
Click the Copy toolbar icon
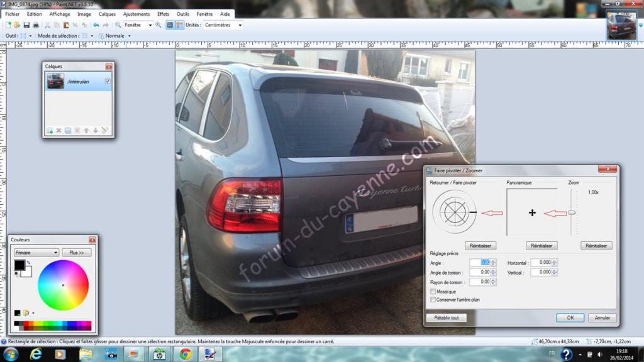57,25
